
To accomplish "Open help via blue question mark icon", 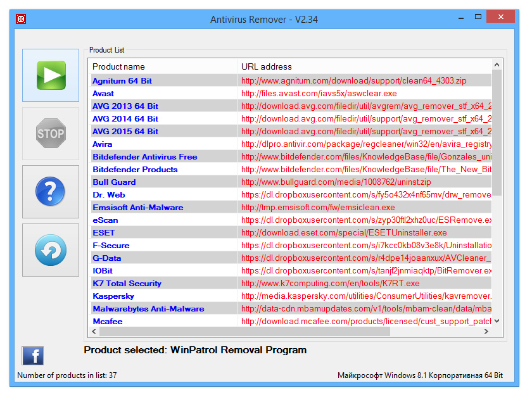I will tap(51, 192).
